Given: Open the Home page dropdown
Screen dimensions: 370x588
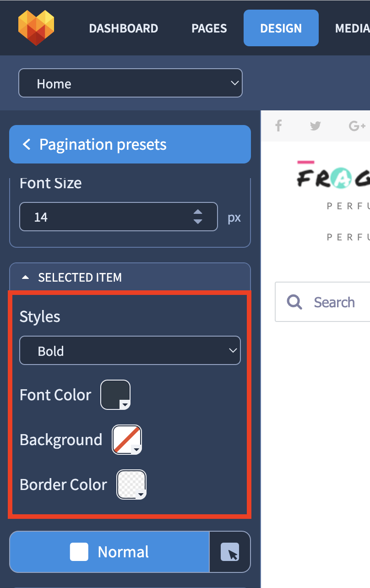Looking at the screenshot, I should coord(131,83).
